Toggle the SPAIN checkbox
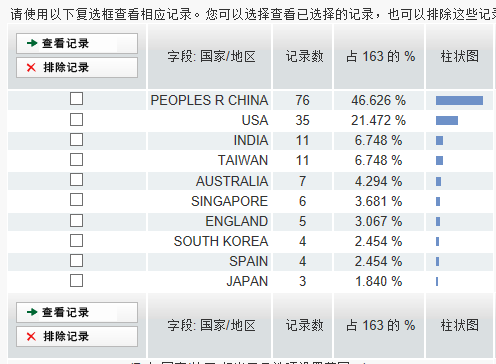The height and width of the screenshot is (364, 496). (x=76, y=261)
